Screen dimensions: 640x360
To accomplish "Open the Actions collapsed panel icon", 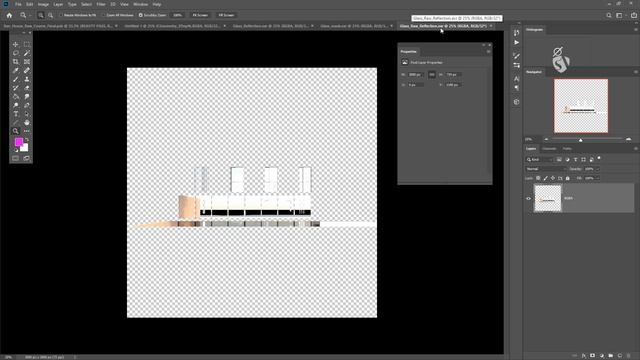I will point(517,42).
